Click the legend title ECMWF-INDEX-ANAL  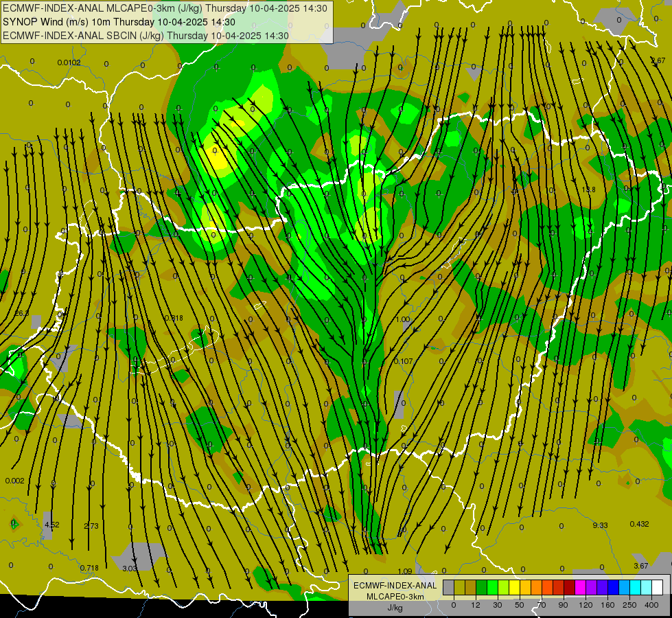click(x=395, y=586)
